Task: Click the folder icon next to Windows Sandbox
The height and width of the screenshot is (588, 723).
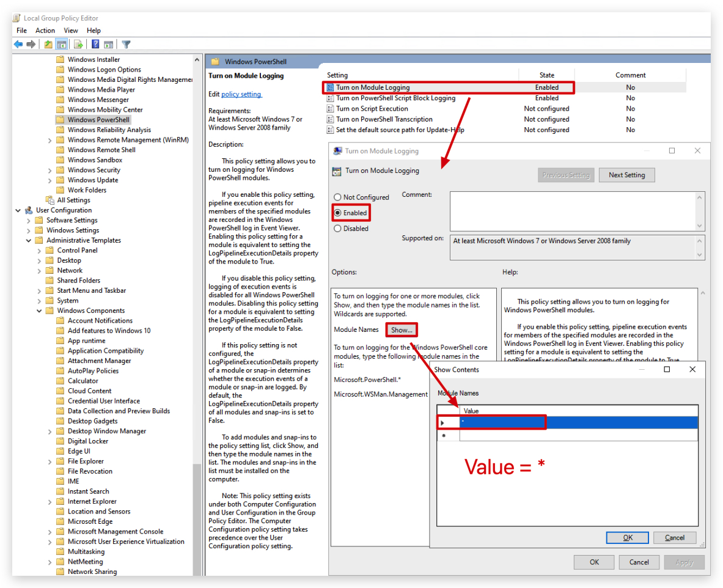Action: point(60,160)
